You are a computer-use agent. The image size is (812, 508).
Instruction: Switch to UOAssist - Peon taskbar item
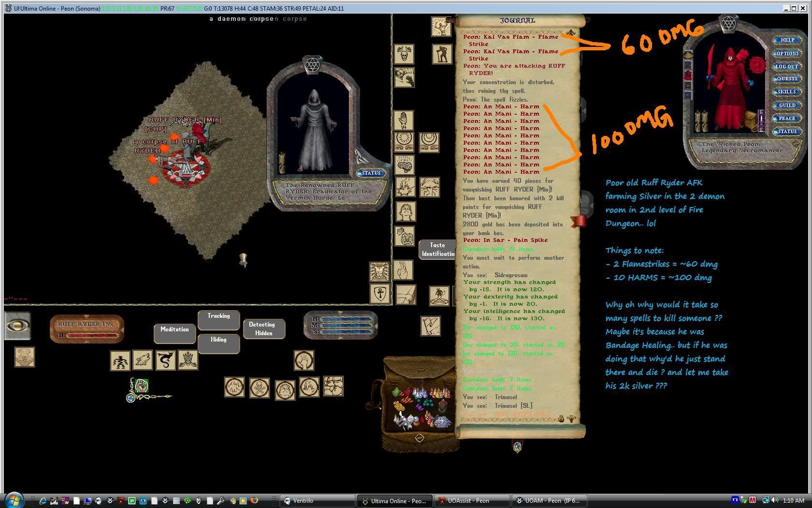click(472, 501)
